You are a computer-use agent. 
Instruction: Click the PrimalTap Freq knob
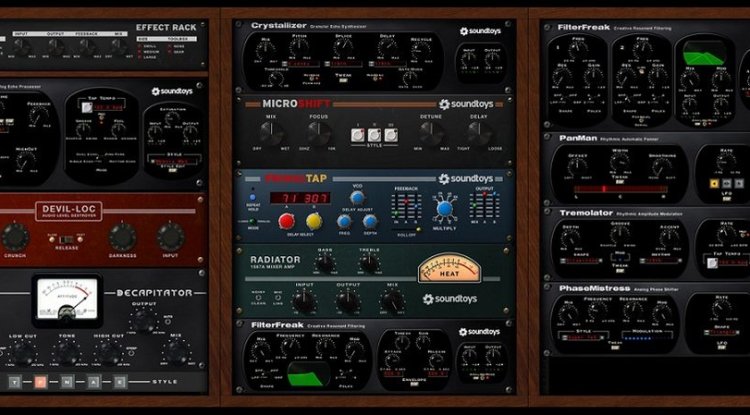click(x=344, y=221)
